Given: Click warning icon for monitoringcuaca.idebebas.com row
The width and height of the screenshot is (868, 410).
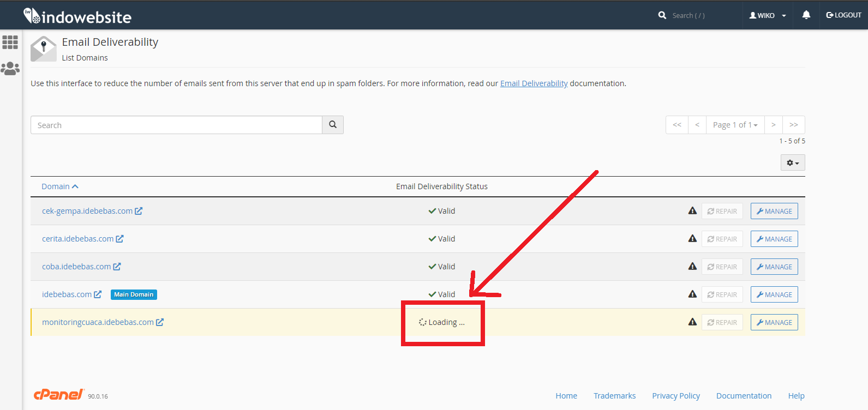Looking at the screenshot, I should [x=692, y=322].
